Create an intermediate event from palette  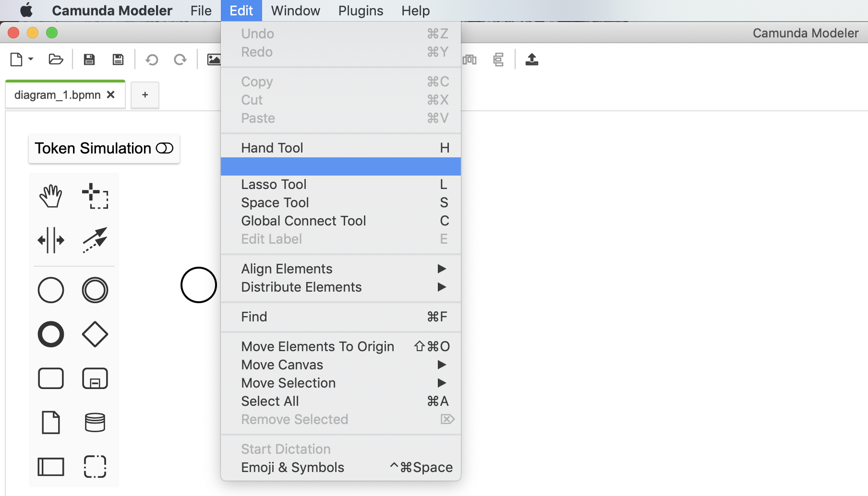(x=95, y=290)
